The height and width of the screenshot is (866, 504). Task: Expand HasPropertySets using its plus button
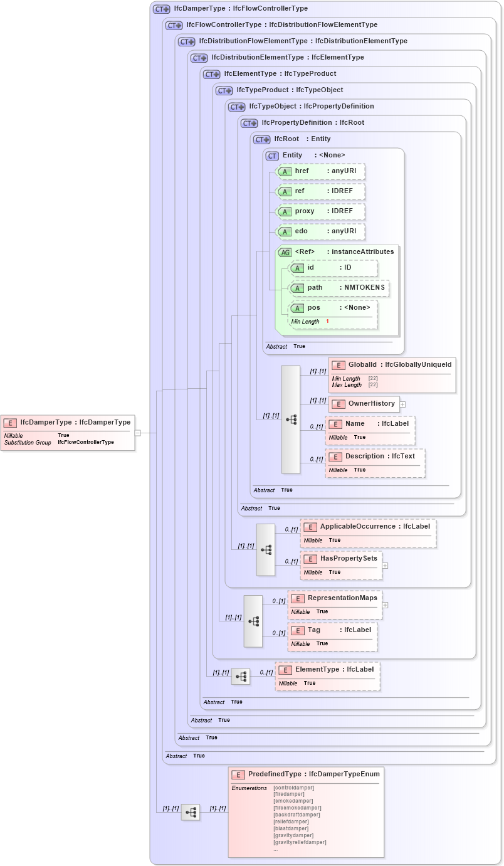click(x=384, y=565)
